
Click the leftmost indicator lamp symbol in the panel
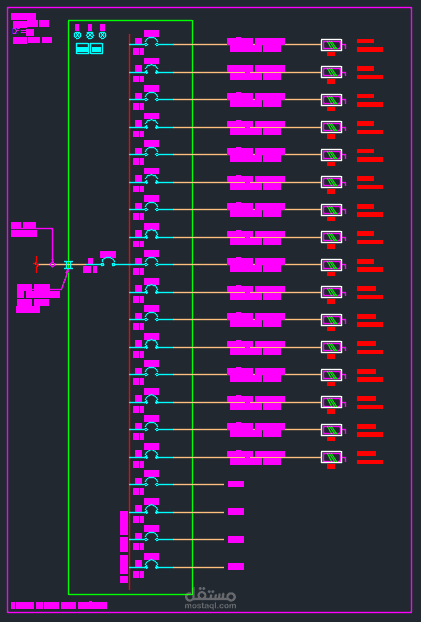[77, 35]
